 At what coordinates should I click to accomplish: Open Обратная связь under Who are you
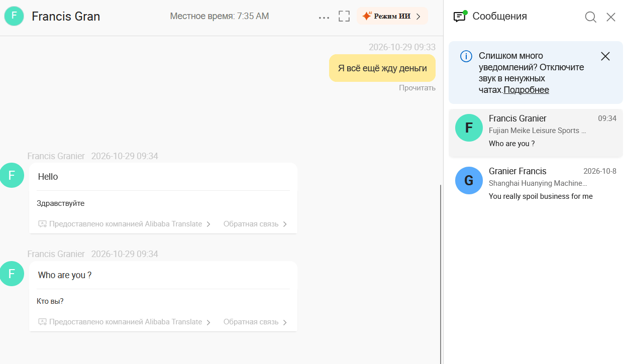(256, 322)
